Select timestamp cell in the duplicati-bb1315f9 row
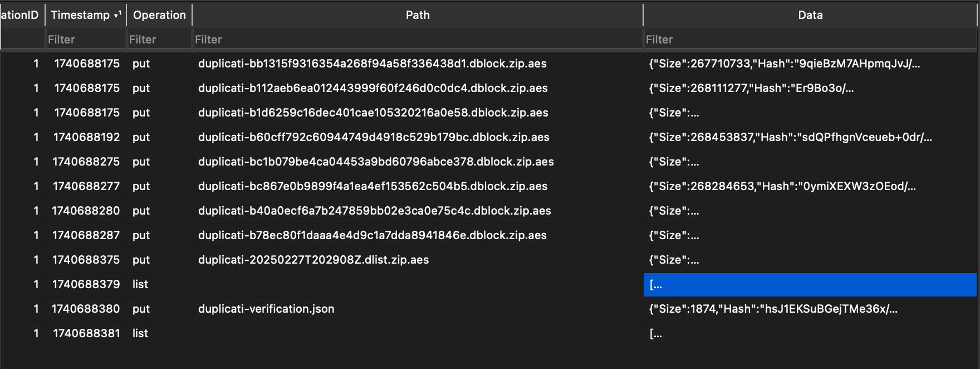This screenshot has width=980, height=369. click(87, 64)
